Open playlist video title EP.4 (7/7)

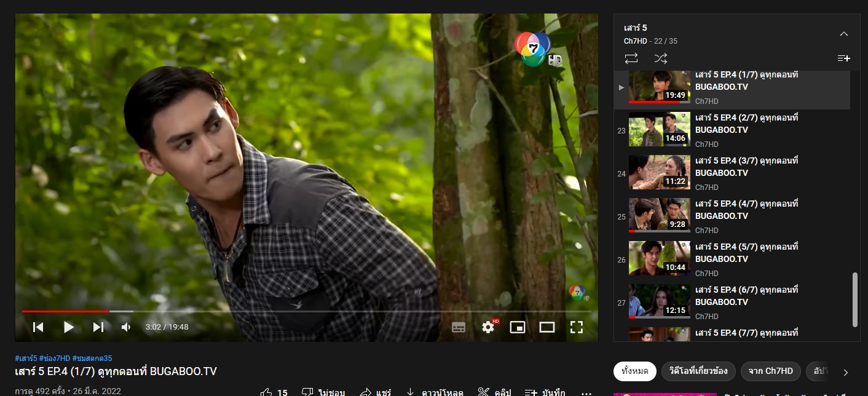746,333
